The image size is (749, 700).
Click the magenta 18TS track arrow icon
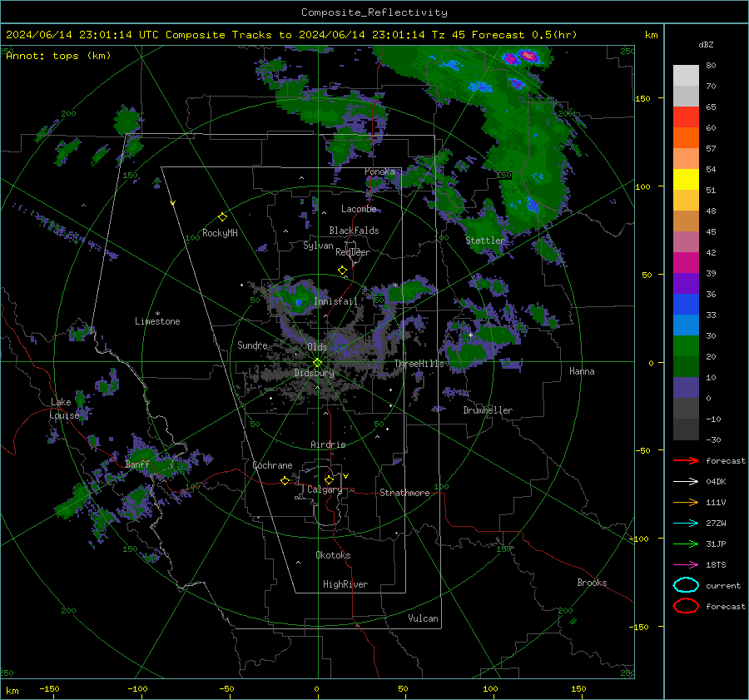[686, 565]
